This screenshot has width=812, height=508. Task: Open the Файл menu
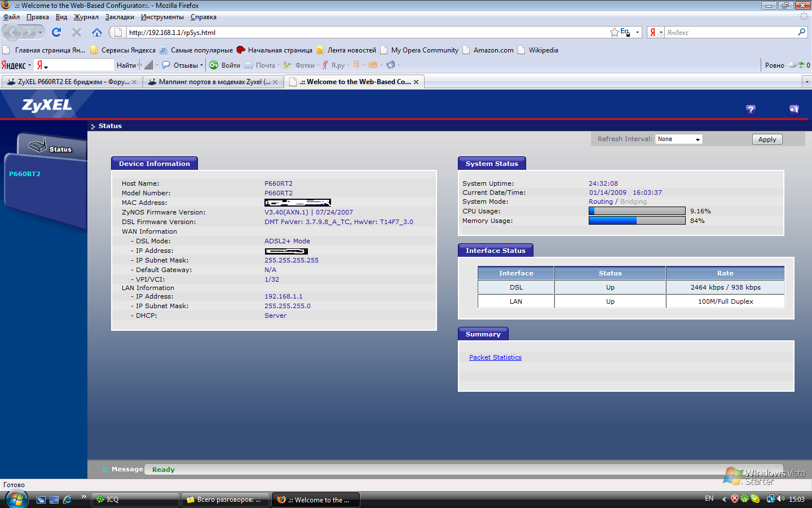(11, 17)
